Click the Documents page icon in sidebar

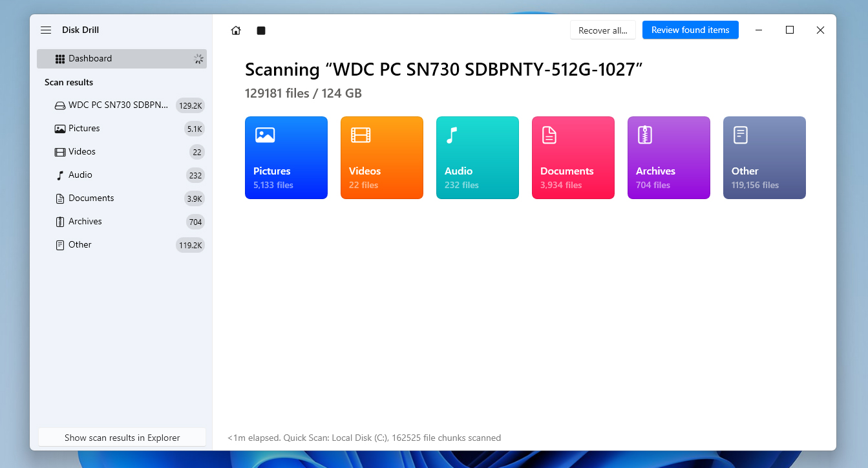pos(60,198)
